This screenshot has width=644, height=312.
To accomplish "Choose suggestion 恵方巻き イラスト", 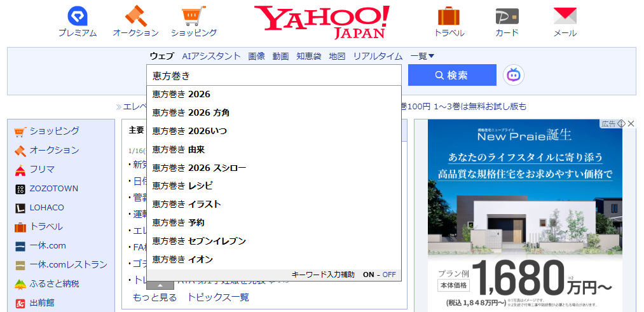I will pos(274,205).
